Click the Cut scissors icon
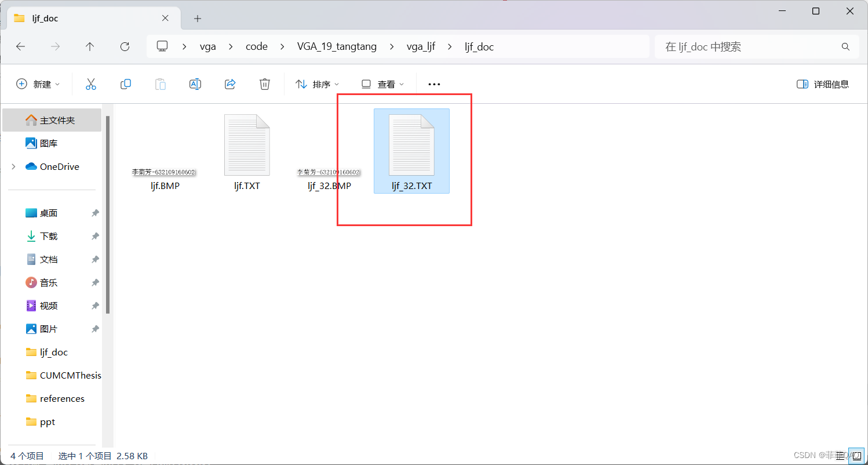The height and width of the screenshot is (465, 868). pos(90,84)
